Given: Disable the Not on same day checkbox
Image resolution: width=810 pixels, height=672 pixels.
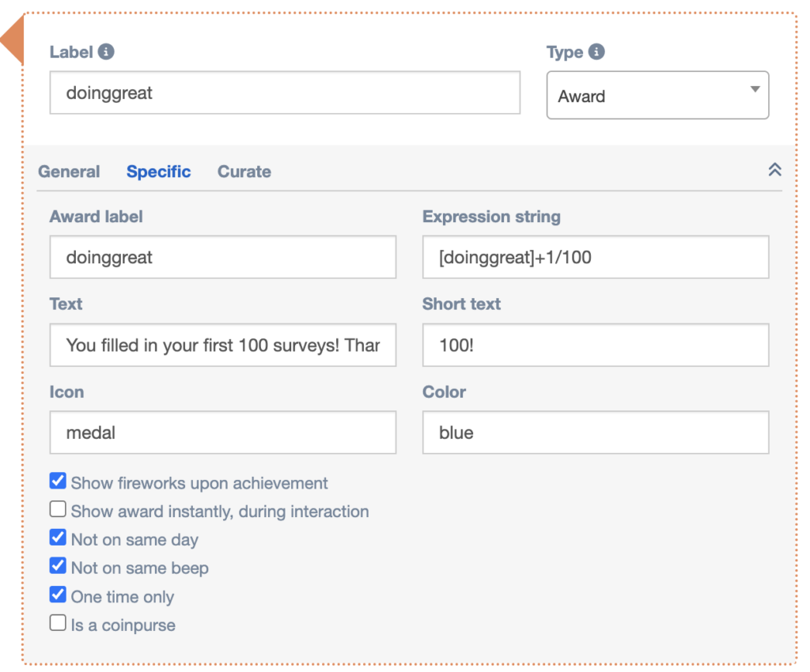Looking at the screenshot, I should pos(58,538).
